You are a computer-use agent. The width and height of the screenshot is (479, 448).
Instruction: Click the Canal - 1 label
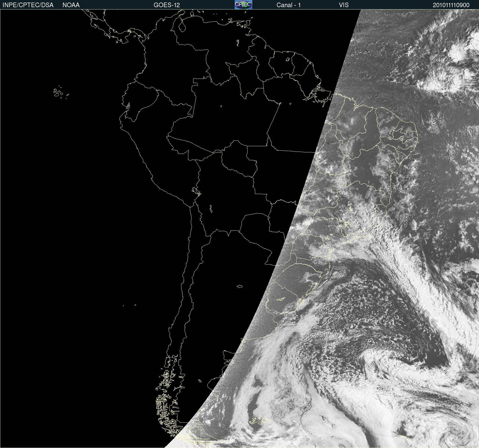(289, 5)
